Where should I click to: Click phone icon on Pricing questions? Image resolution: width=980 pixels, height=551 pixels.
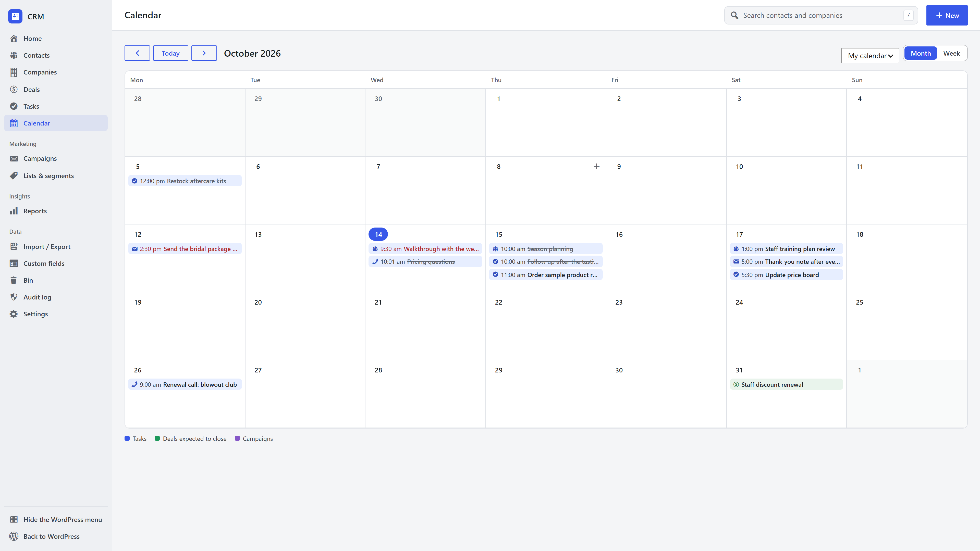(375, 262)
